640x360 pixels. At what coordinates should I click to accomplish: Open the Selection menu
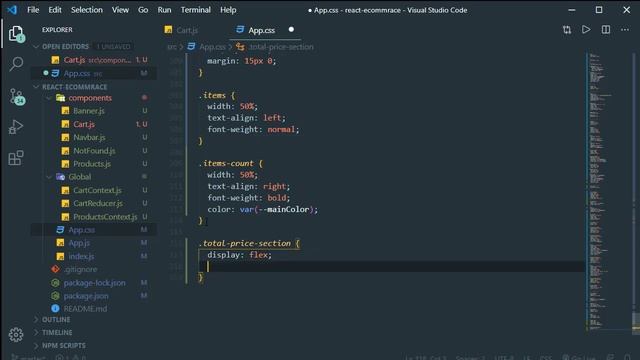tap(87, 10)
